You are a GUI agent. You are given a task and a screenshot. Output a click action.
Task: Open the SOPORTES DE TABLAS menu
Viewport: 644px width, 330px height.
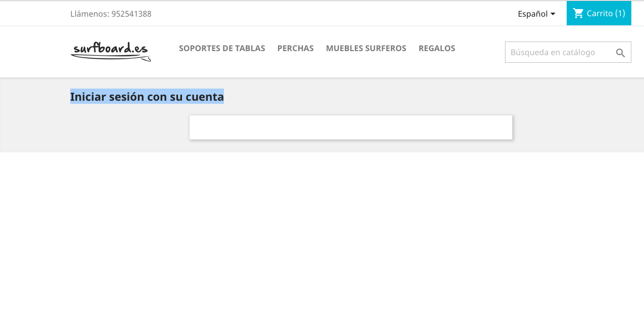[222, 48]
